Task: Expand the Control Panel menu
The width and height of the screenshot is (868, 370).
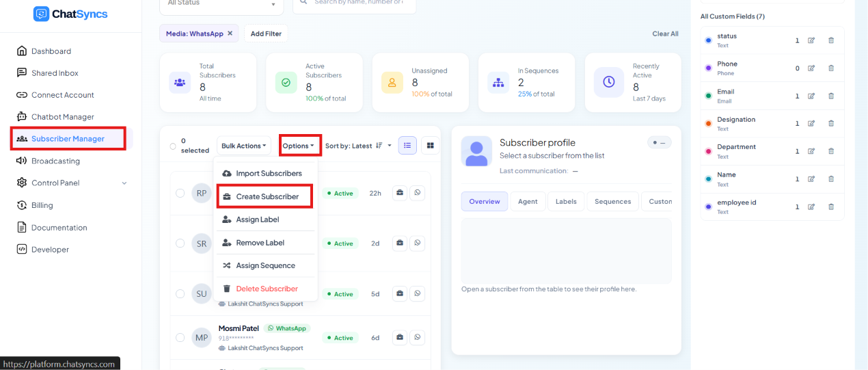Action: tap(70, 183)
